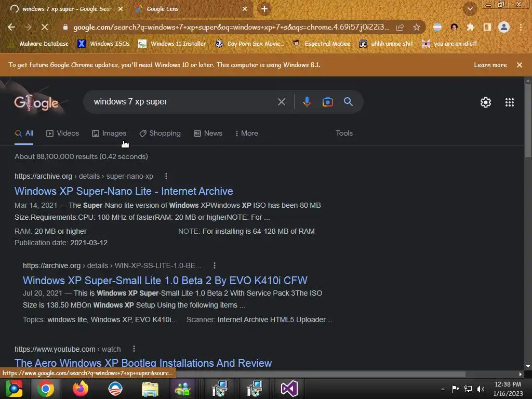Viewport: 532px width, 399px height.
Task: Open the Malware Database bookmark
Action: 39,44
